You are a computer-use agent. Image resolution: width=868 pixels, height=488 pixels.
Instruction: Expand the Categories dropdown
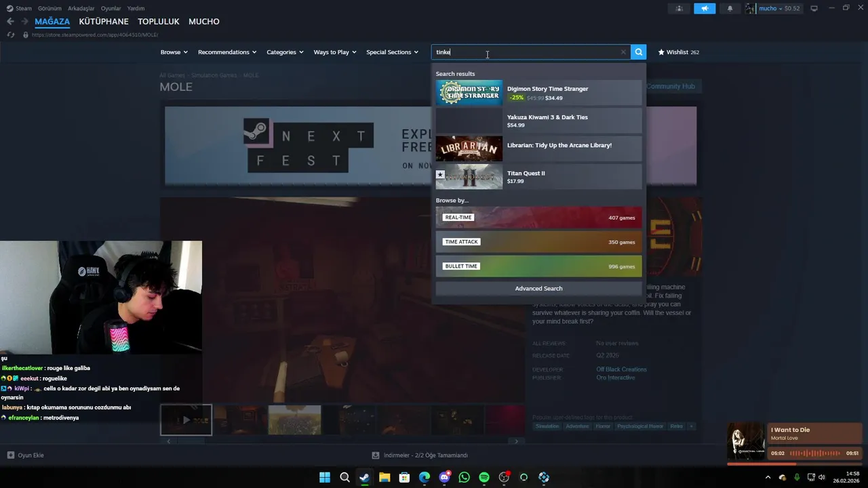(x=285, y=52)
